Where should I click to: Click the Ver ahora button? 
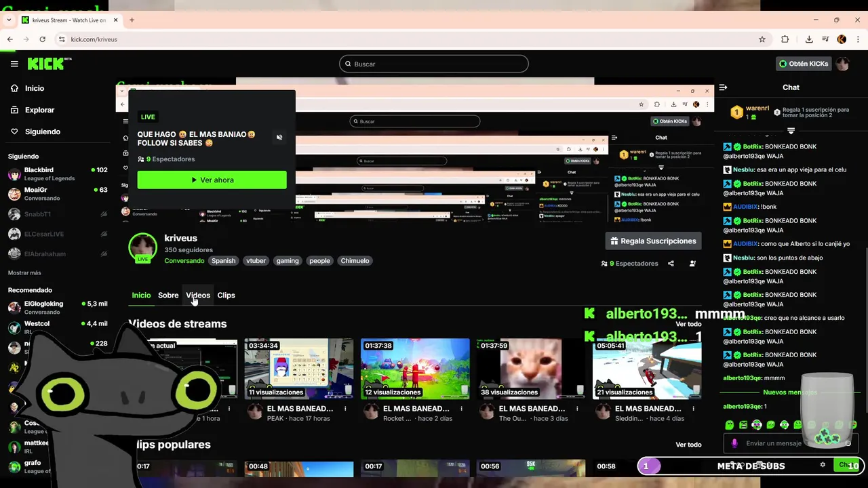(x=212, y=180)
